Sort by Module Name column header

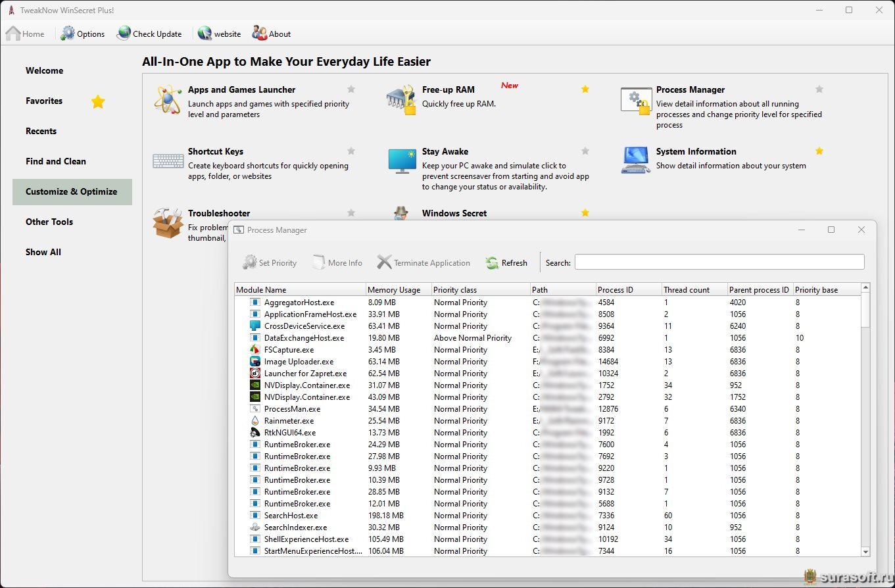coord(300,289)
